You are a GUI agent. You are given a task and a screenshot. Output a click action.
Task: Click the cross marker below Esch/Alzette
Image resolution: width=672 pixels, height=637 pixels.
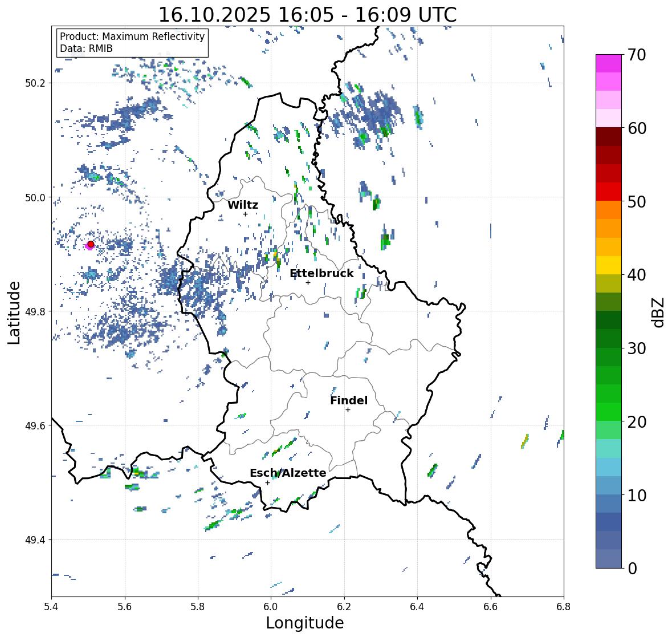(x=267, y=482)
